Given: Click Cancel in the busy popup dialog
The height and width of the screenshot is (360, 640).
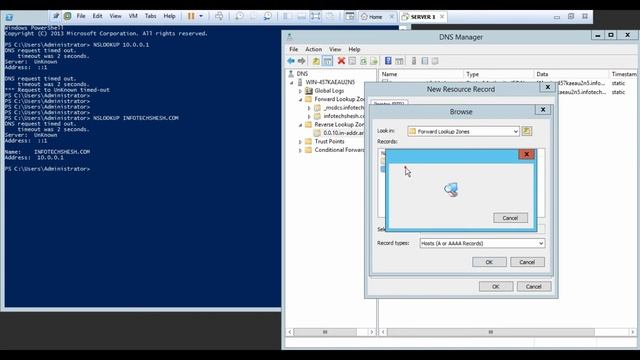Looking at the screenshot, I should coord(510,218).
